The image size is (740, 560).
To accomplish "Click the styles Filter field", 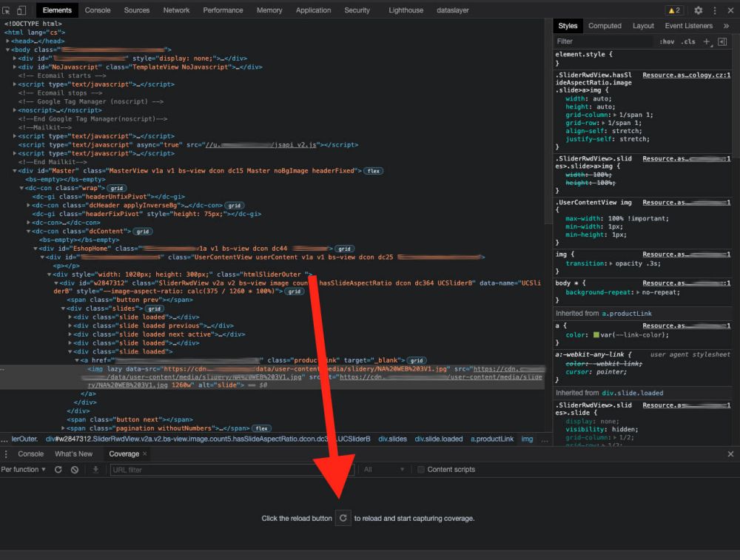I will pyautogui.click(x=604, y=41).
